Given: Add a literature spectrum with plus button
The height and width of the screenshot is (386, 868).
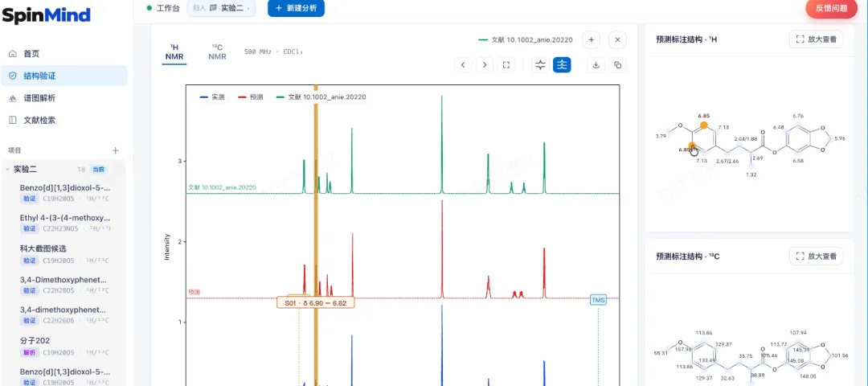Looking at the screenshot, I should (x=592, y=40).
